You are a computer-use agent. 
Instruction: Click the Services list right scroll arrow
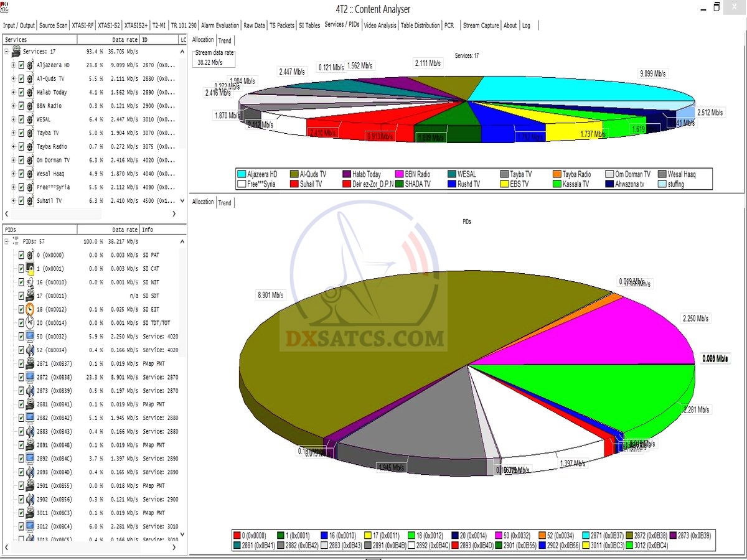point(175,213)
